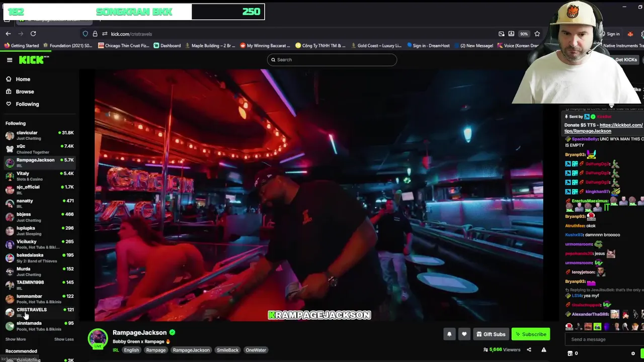Click the IRL category link under stream title

[x=116, y=350]
